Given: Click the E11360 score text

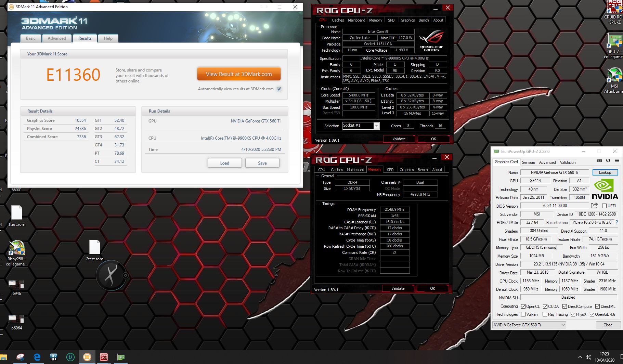Looking at the screenshot, I should point(73,75).
